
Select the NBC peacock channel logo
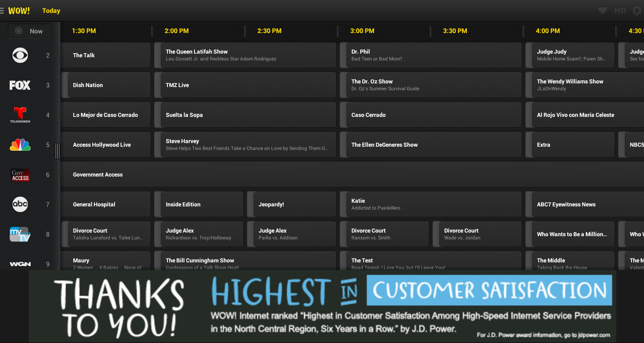pos(20,145)
